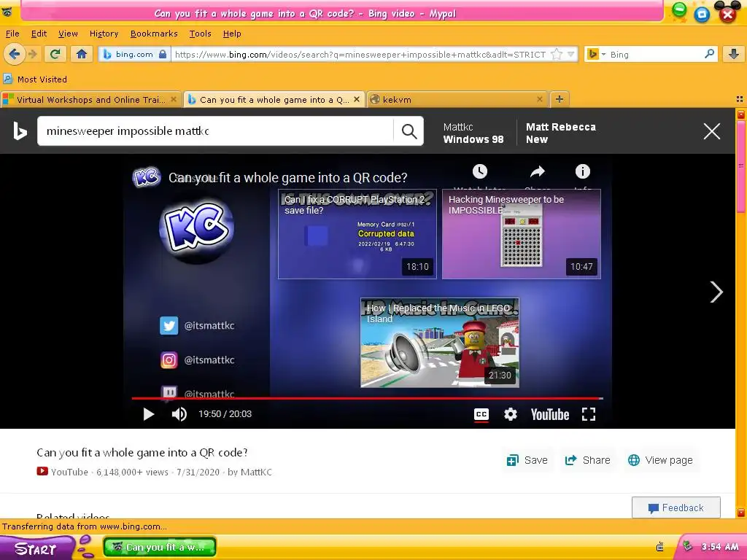Click the padlock site security icon
747x560 pixels.
(x=163, y=54)
